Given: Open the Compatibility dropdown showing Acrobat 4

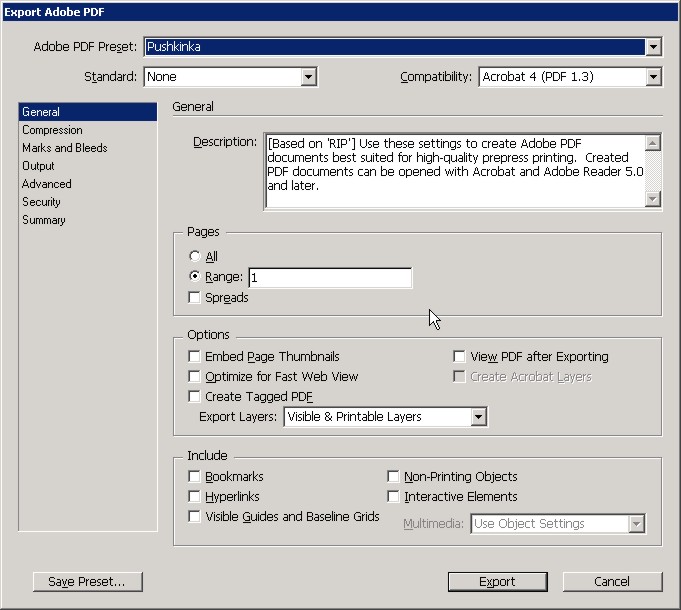Looking at the screenshot, I should (570, 77).
